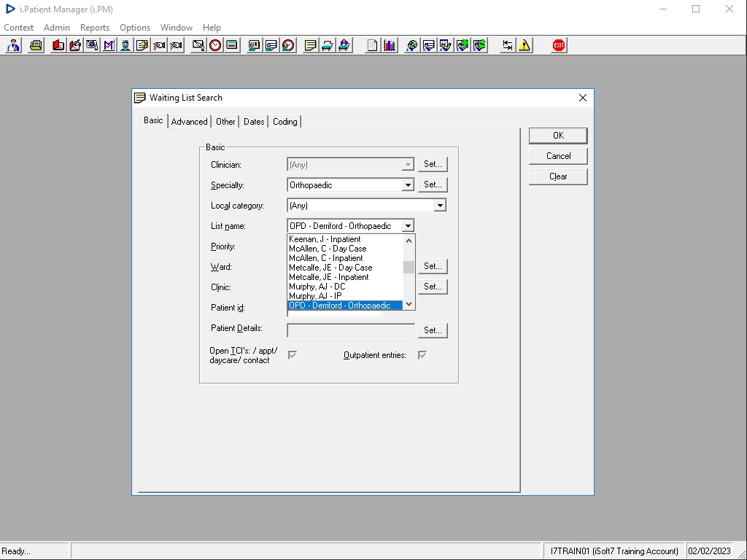Click the Patient Details input field
Image resolution: width=747 pixels, height=560 pixels.
click(351, 330)
